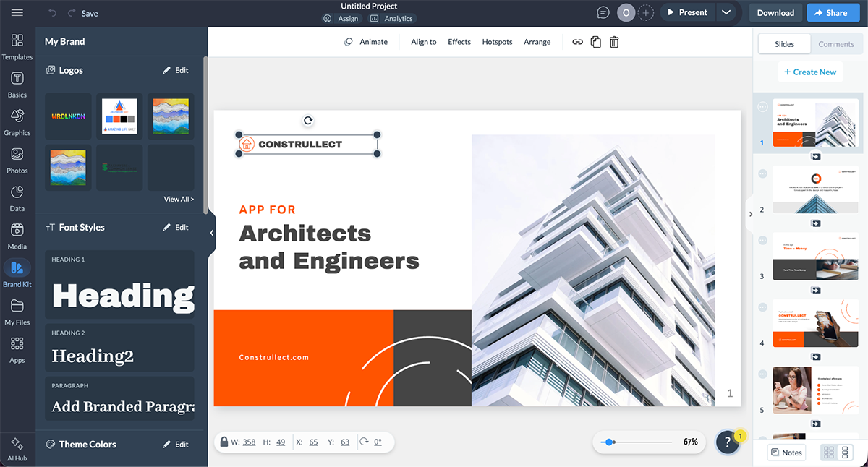Open the Hotspots menu

click(497, 42)
